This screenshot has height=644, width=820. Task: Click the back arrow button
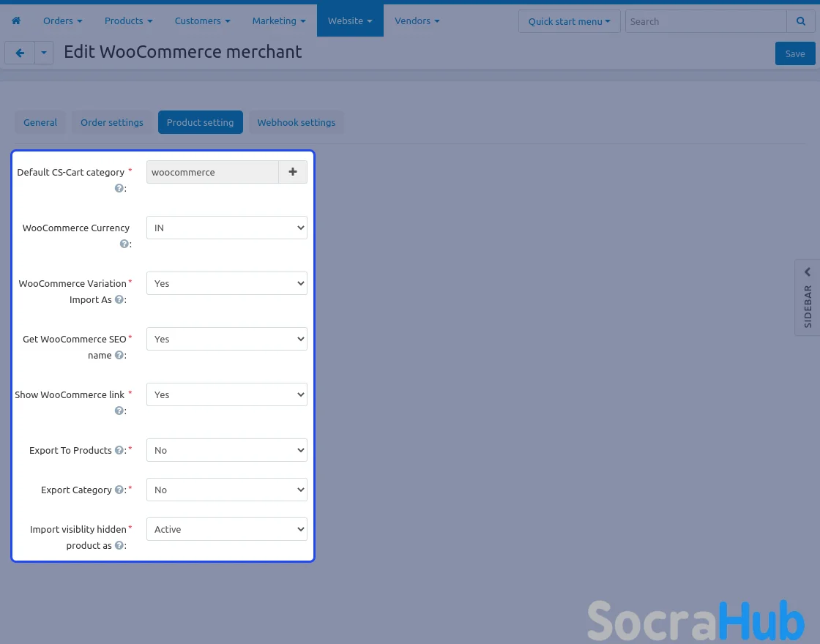click(x=20, y=53)
